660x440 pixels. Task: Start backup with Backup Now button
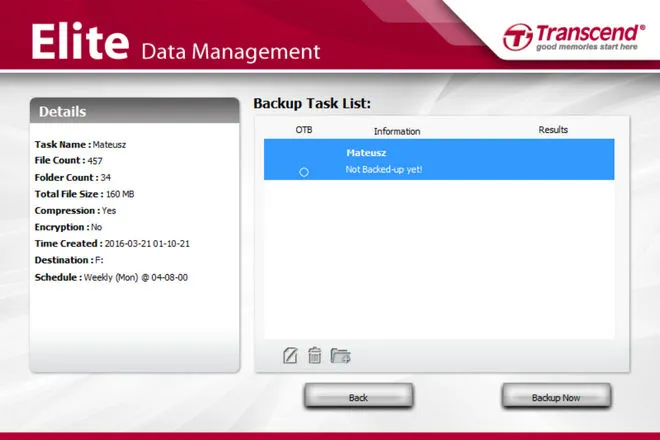pyautogui.click(x=556, y=397)
